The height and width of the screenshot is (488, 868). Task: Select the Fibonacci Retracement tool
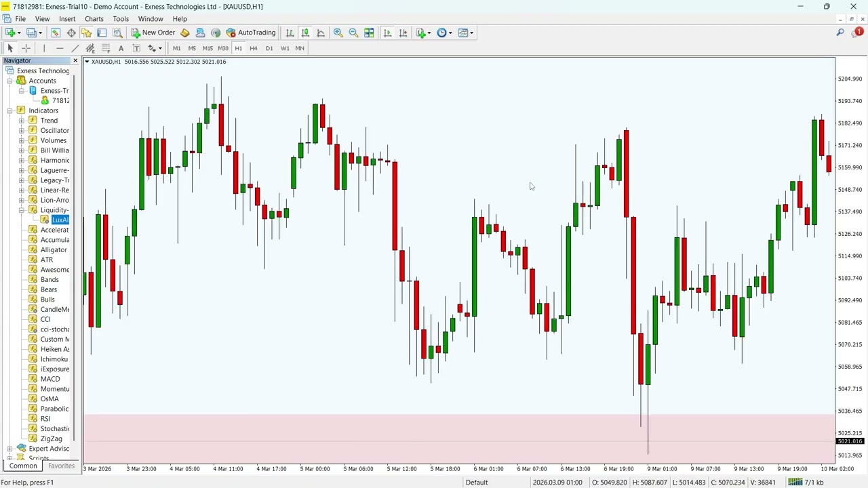pyautogui.click(x=106, y=48)
